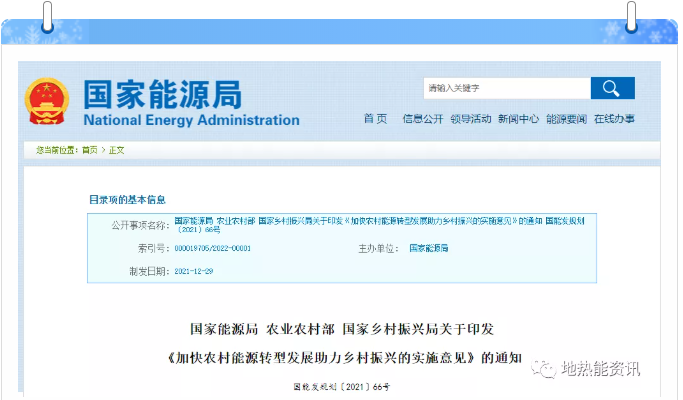The width and height of the screenshot is (683, 400).
Task: Click the 主办单位 value 国家能源局
Action: point(428,247)
